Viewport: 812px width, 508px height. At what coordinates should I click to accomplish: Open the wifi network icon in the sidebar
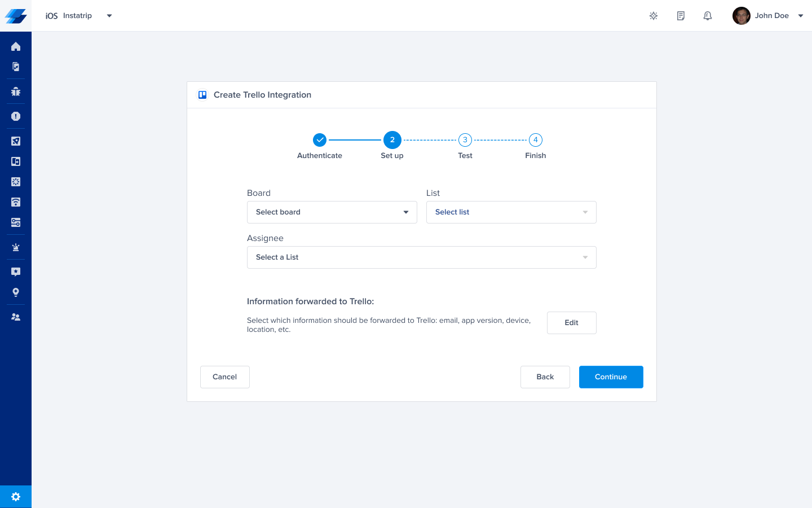point(16,202)
